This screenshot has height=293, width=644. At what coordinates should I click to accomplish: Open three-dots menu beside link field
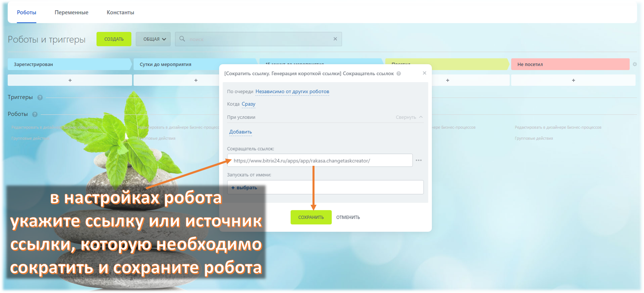[x=419, y=160]
